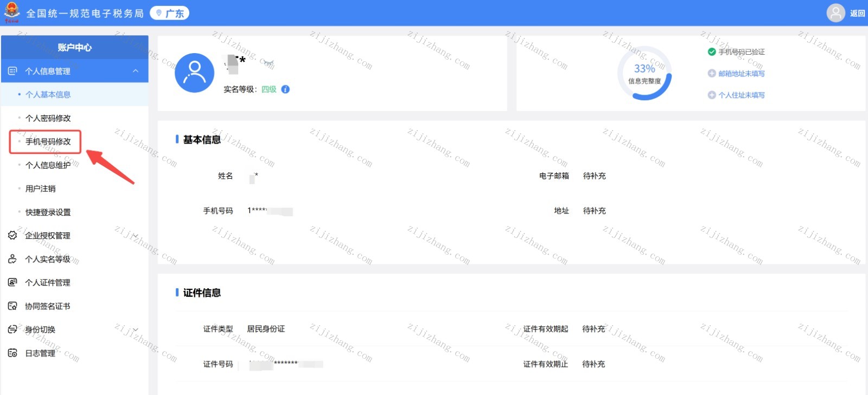This screenshot has width=868, height=395.
Task: Click the 协同签名证书 certificate icon
Action: click(12, 306)
